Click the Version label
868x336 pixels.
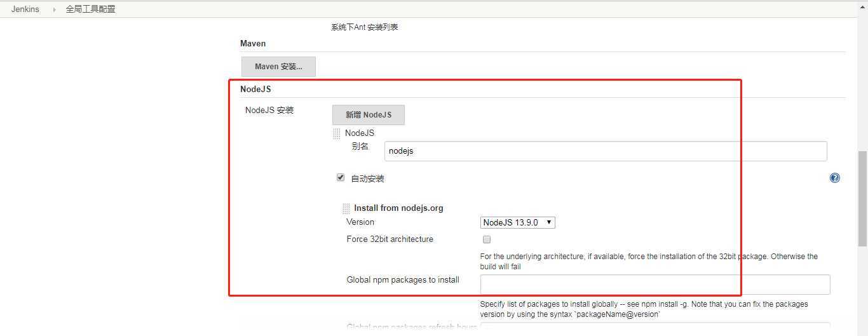(x=360, y=222)
